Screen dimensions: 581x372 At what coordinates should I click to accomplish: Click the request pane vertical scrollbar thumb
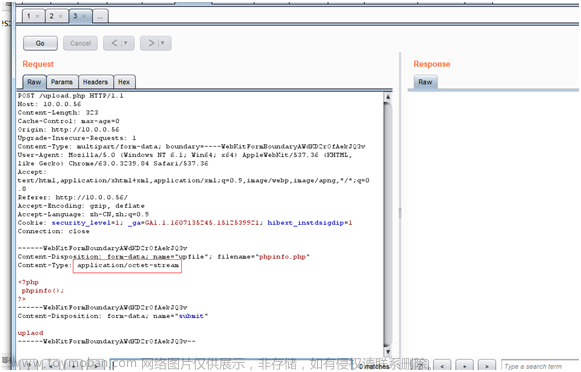click(x=388, y=224)
